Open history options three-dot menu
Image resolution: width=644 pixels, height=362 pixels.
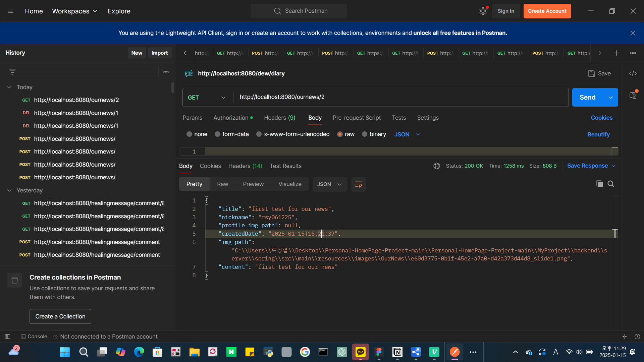(166, 72)
